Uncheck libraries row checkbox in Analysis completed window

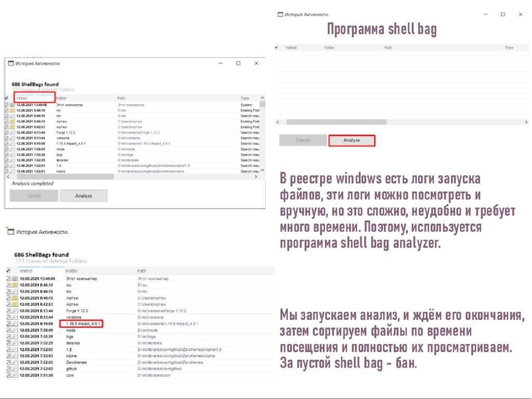7,160
